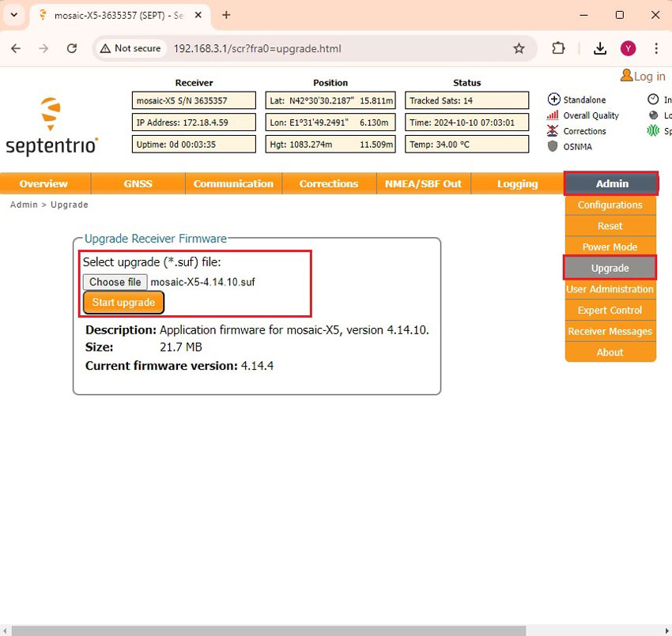The width and height of the screenshot is (672, 636).
Task: Open browser Extensions puzzle icon
Action: tap(558, 48)
